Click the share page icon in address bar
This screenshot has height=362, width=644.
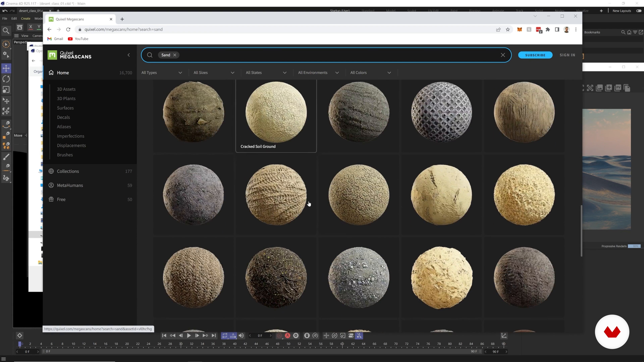tap(498, 29)
